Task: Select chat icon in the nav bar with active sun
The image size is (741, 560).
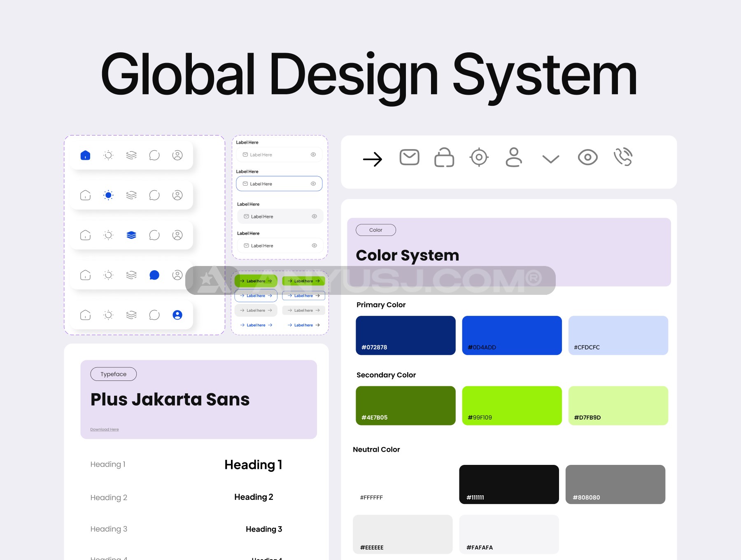Action: 154,195
